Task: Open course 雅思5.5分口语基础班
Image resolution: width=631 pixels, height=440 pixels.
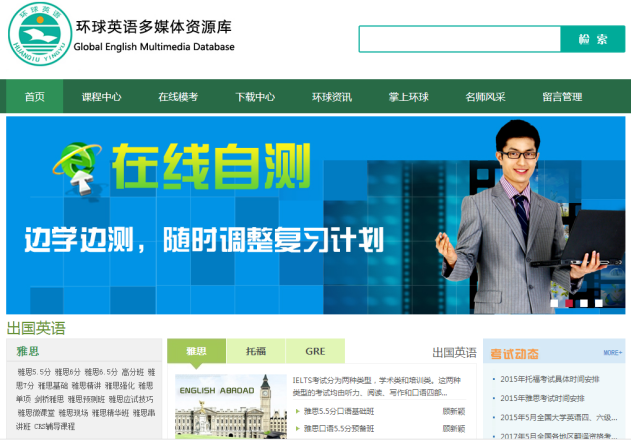Action: [x=339, y=411]
